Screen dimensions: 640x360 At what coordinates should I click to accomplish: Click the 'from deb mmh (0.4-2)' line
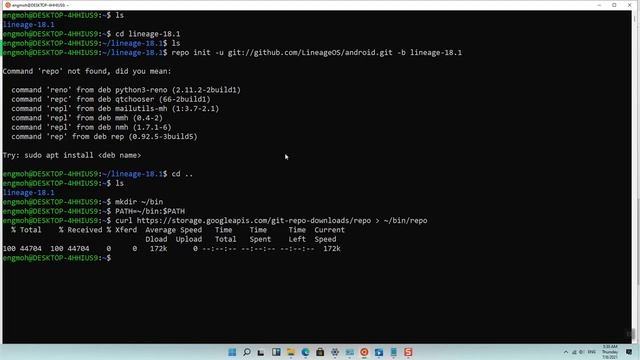[87, 118]
